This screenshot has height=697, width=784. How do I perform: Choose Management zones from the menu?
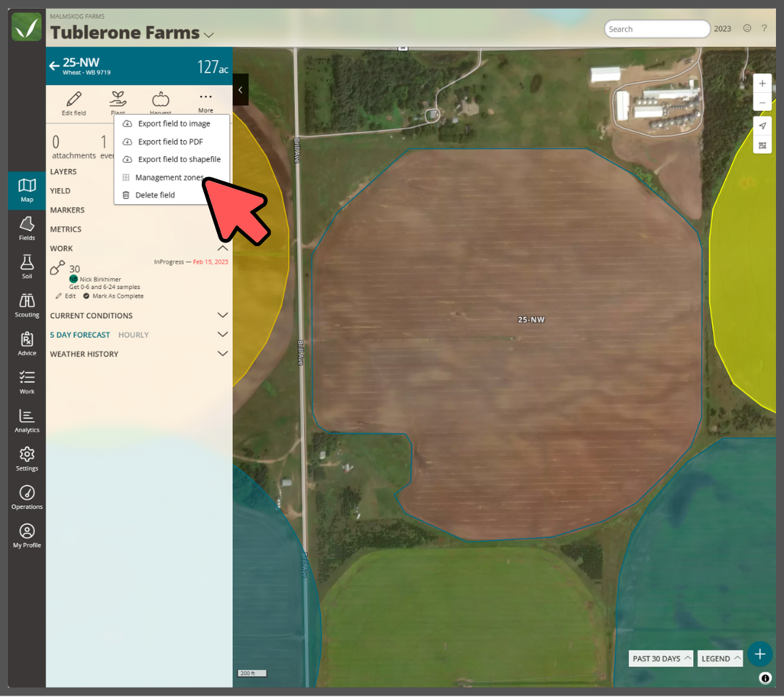pos(169,177)
